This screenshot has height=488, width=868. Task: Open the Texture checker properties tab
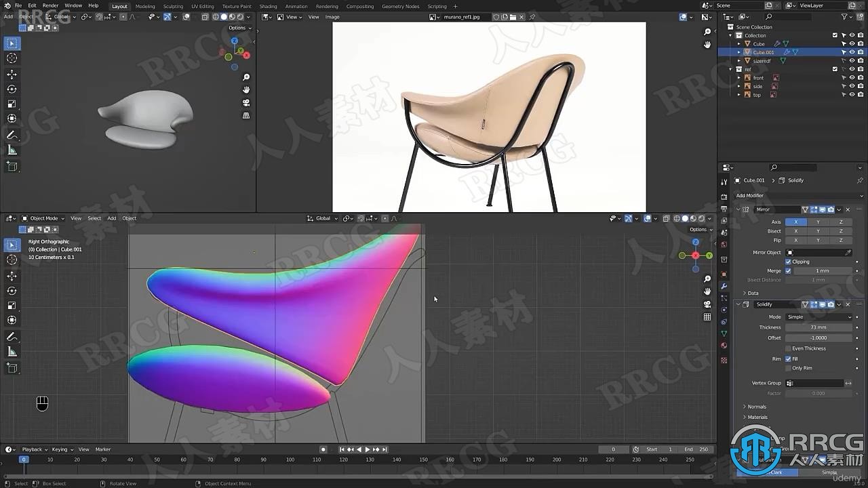(724, 360)
